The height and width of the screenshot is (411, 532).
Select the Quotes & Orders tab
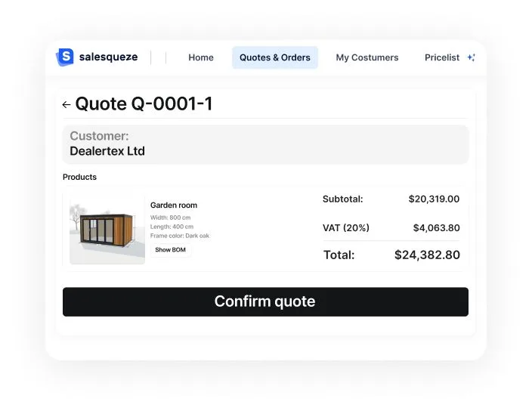275,57
